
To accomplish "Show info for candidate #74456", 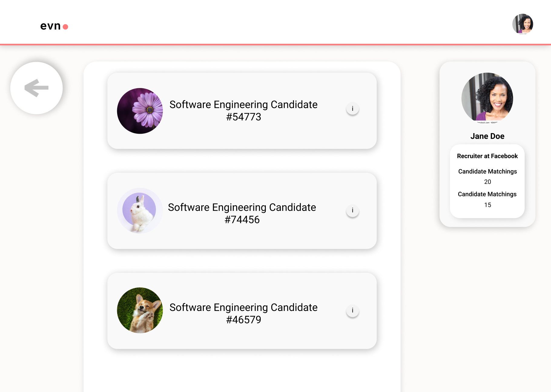I will pos(352,211).
